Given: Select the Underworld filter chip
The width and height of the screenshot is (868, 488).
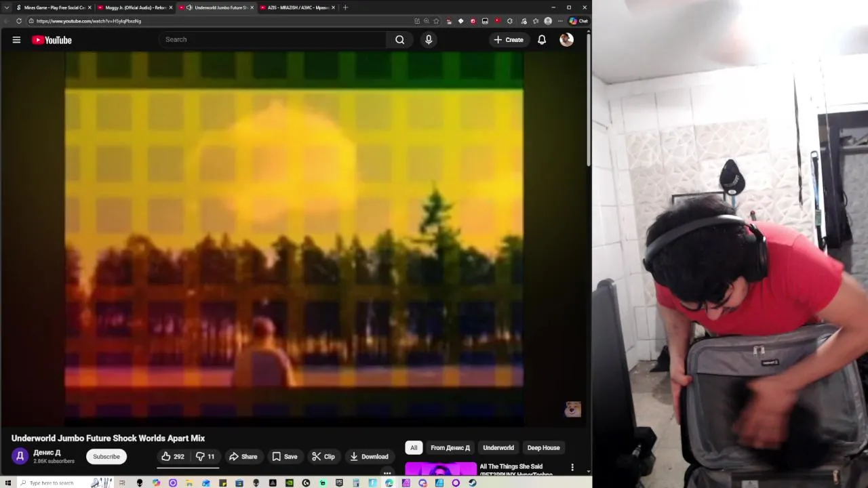Looking at the screenshot, I should coord(498,448).
